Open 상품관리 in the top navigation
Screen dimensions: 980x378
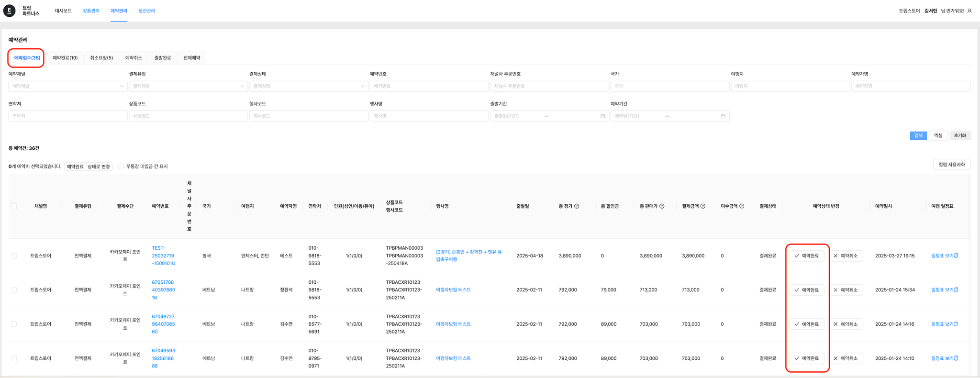pos(91,11)
